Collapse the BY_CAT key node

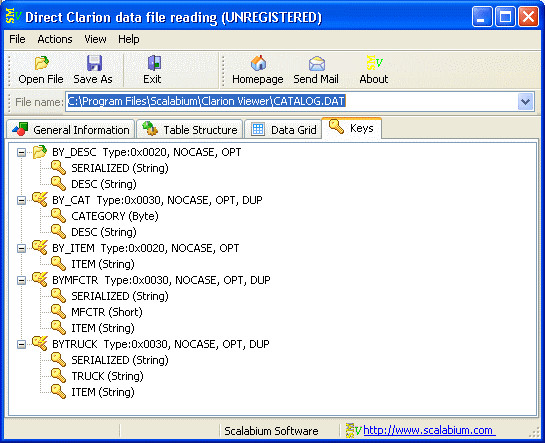[x=22, y=200]
